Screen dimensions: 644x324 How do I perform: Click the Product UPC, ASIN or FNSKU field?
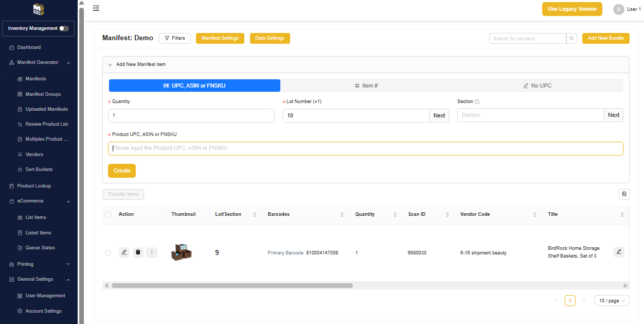point(365,148)
